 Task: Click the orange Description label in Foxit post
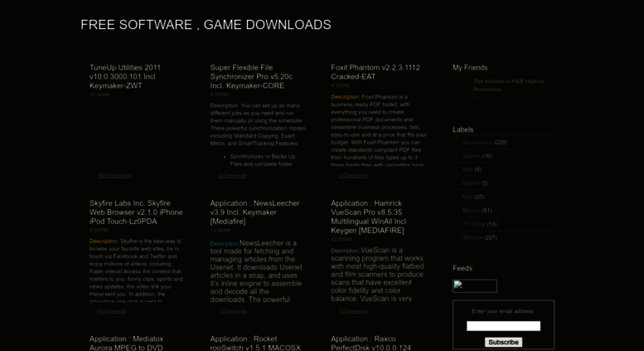tap(345, 97)
